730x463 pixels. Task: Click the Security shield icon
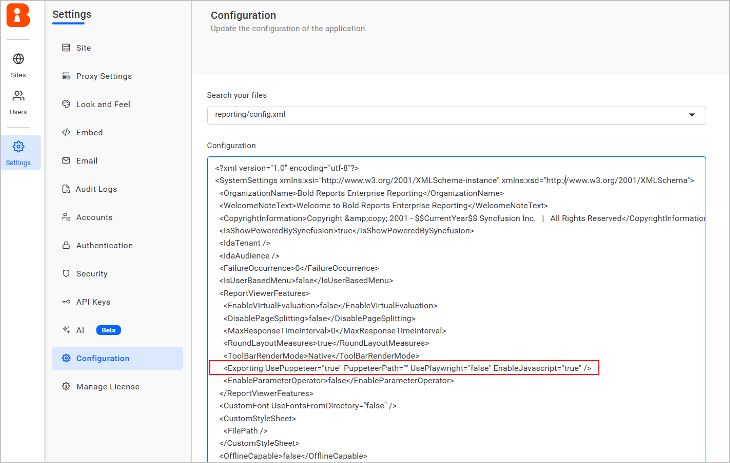pos(66,273)
